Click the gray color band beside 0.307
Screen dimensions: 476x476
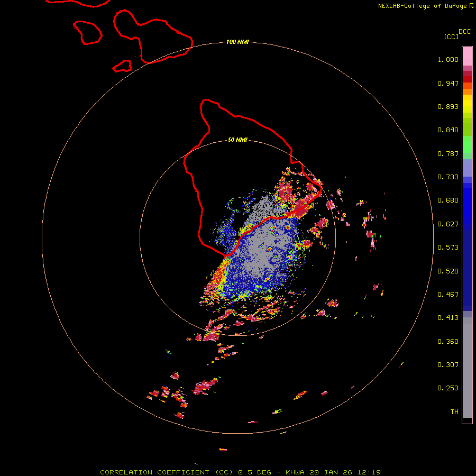tap(467, 368)
